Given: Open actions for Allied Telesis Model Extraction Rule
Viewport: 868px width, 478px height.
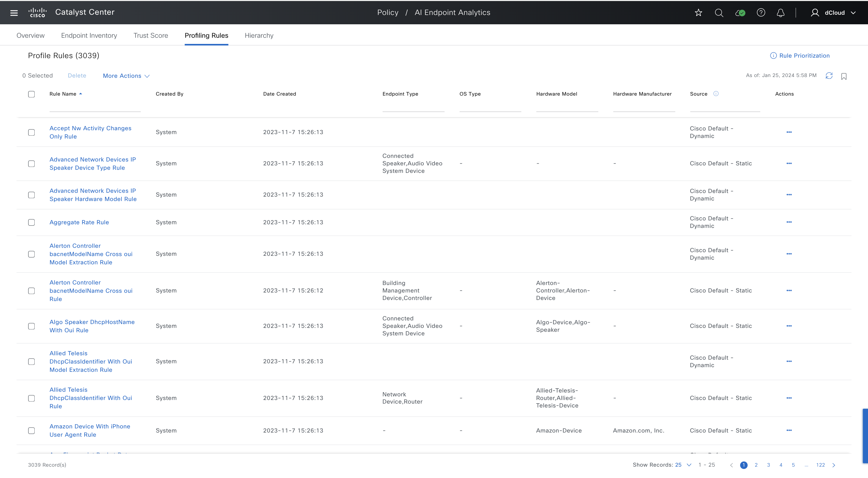Looking at the screenshot, I should (789, 361).
